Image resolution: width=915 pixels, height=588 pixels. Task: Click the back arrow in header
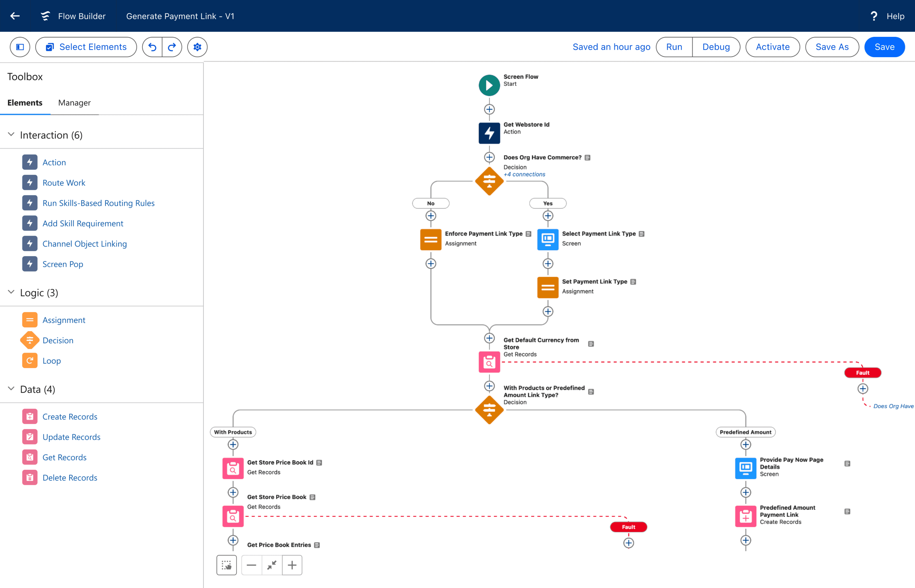tap(15, 16)
